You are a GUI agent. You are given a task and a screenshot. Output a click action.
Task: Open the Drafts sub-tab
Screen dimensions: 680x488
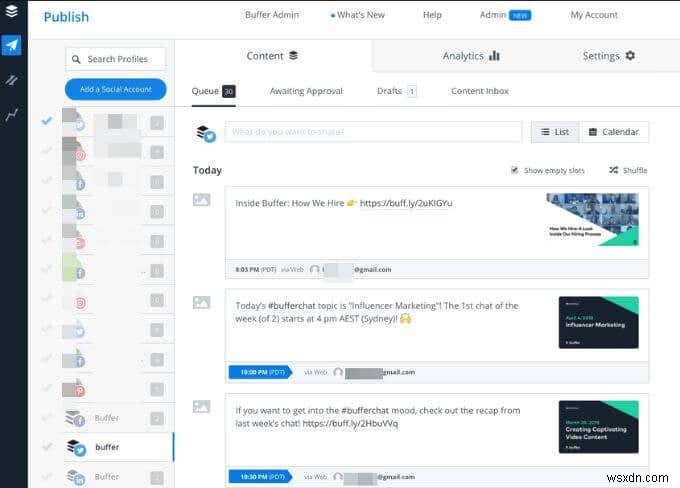[x=396, y=91]
